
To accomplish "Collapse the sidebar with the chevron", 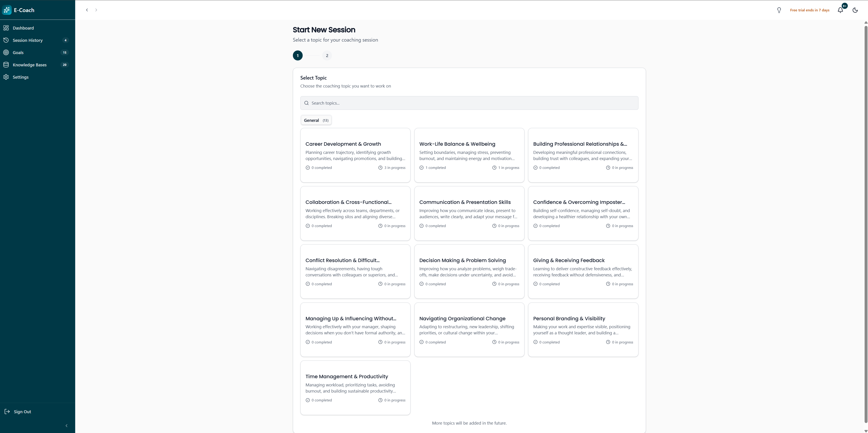I will coord(66,426).
